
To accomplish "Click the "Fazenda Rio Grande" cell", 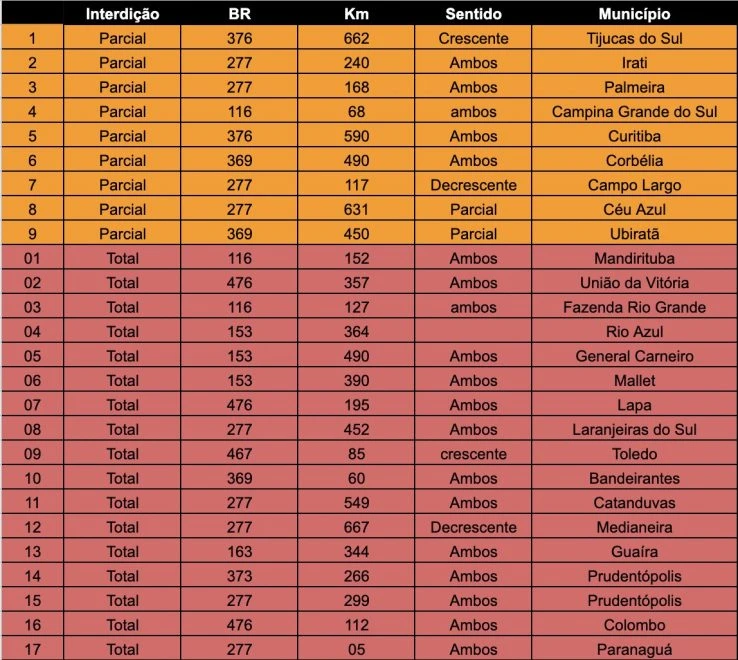I will pyautogui.click(x=634, y=307).
